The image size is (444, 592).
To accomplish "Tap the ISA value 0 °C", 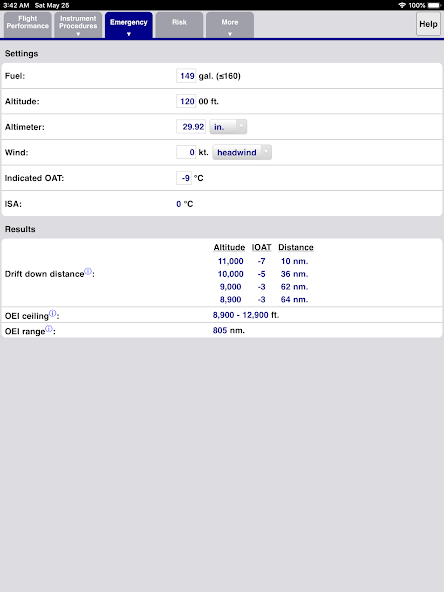I will point(185,204).
